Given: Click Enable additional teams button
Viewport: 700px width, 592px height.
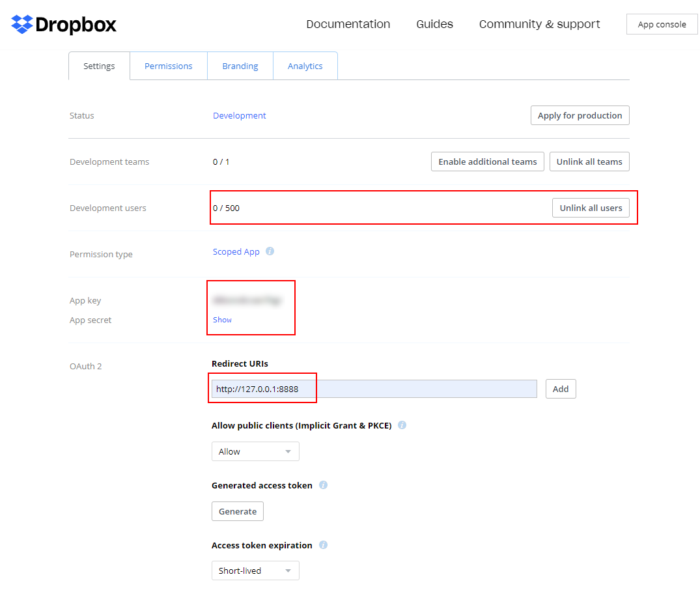Looking at the screenshot, I should point(487,162).
